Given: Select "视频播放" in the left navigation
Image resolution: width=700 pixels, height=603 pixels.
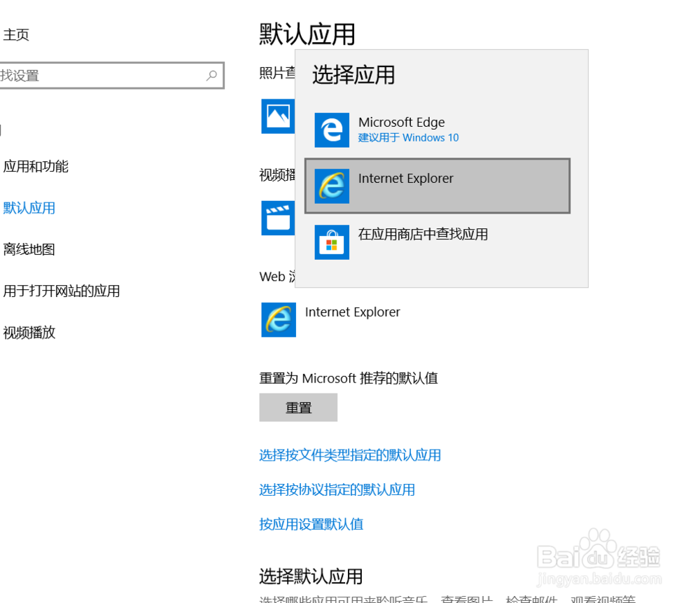Looking at the screenshot, I should (x=29, y=333).
